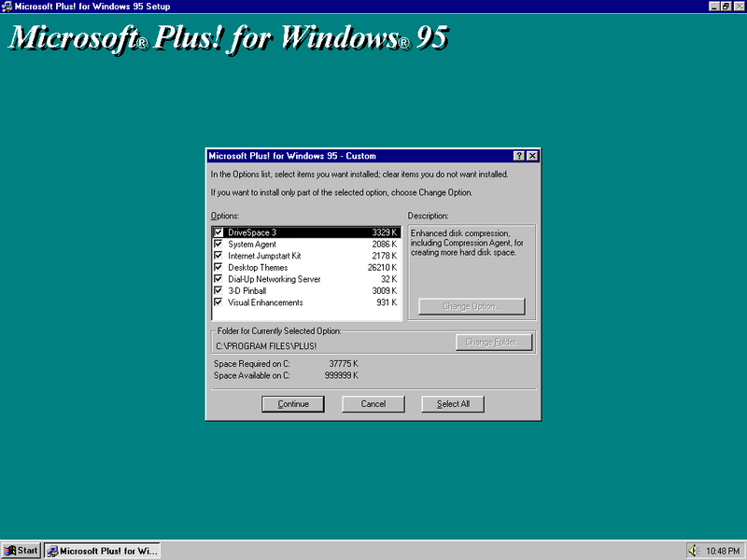The width and height of the screenshot is (747, 560).
Task: Toggle the Internet Jumpstart Kit checkbox
Action: pyautogui.click(x=217, y=255)
